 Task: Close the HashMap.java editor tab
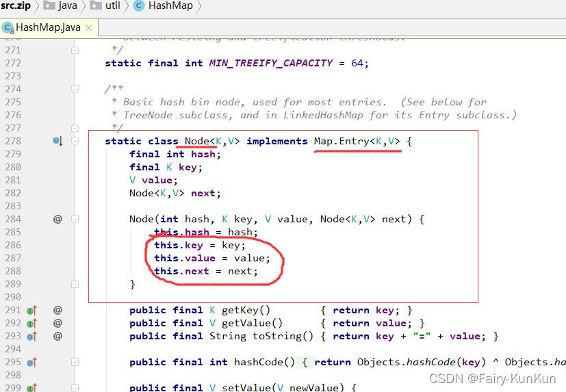88,28
